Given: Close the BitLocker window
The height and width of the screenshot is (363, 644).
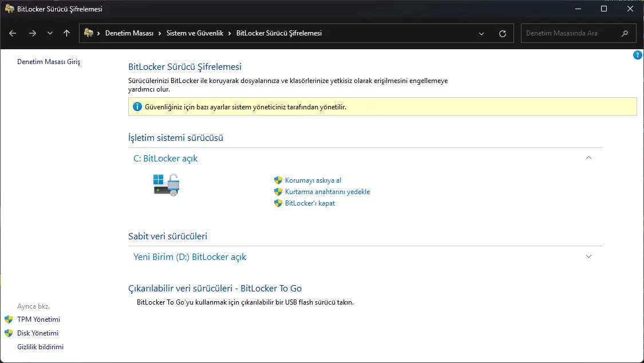Looking at the screenshot, I should pyautogui.click(x=630, y=9).
